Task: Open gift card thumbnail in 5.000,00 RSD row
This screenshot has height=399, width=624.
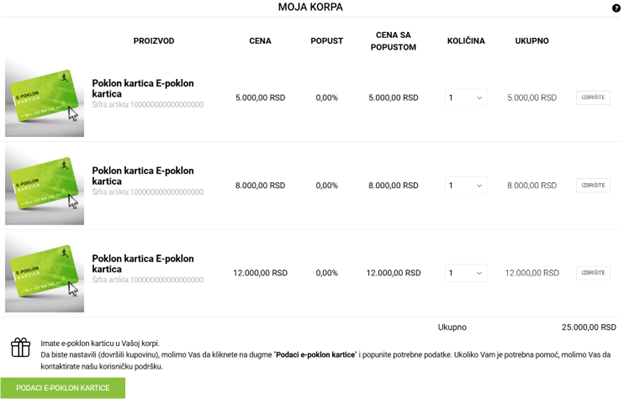Action: 45,98
